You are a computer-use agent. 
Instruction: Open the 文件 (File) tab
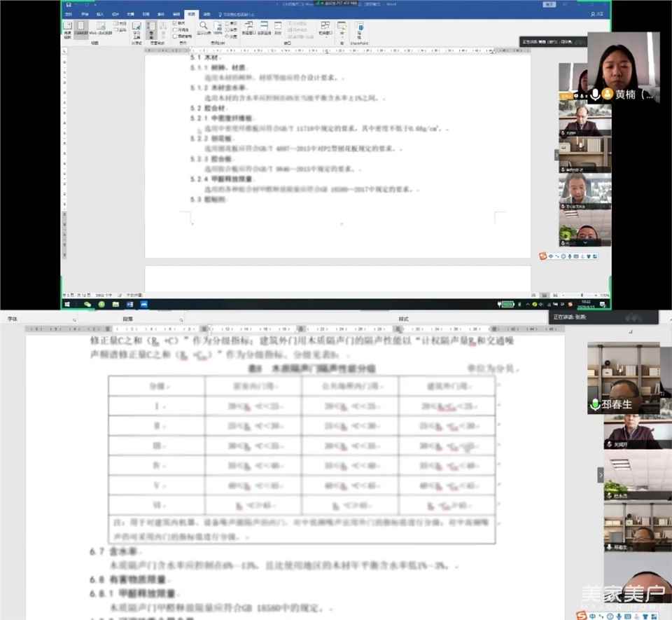click(68, 14)
